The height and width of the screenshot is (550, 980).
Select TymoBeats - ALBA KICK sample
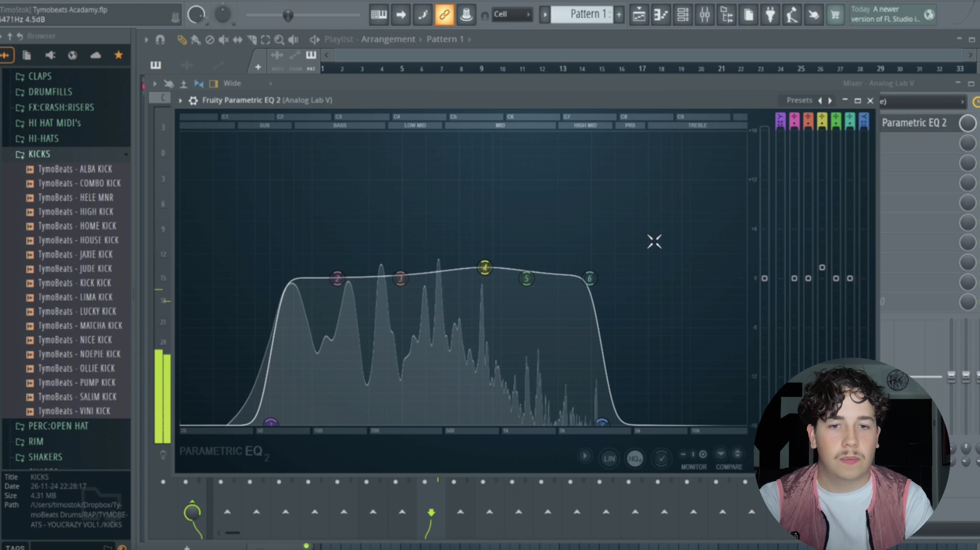[x=75, y=169]
